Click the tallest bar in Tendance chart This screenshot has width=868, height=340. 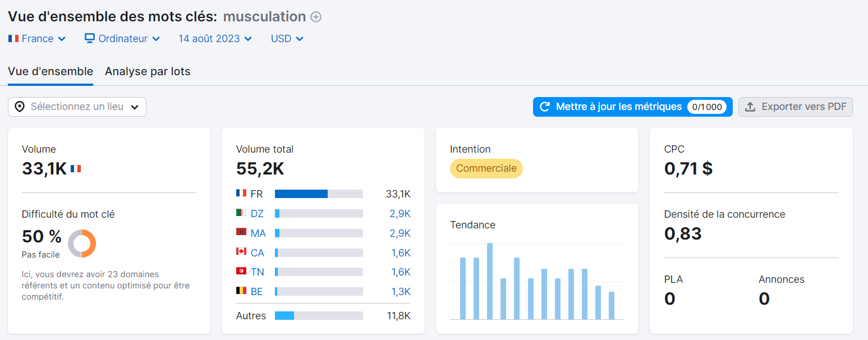pyautogui.click(x=490, y=281)
